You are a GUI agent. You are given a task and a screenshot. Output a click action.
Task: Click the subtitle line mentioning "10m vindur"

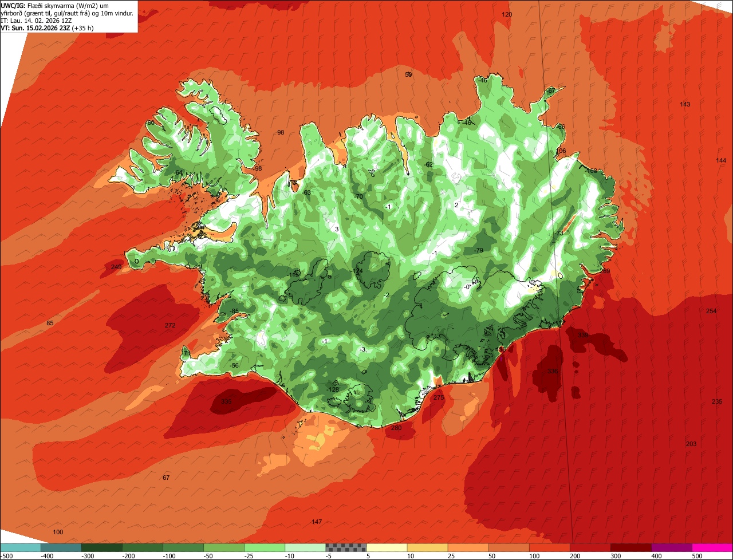(x=67, y=13)
